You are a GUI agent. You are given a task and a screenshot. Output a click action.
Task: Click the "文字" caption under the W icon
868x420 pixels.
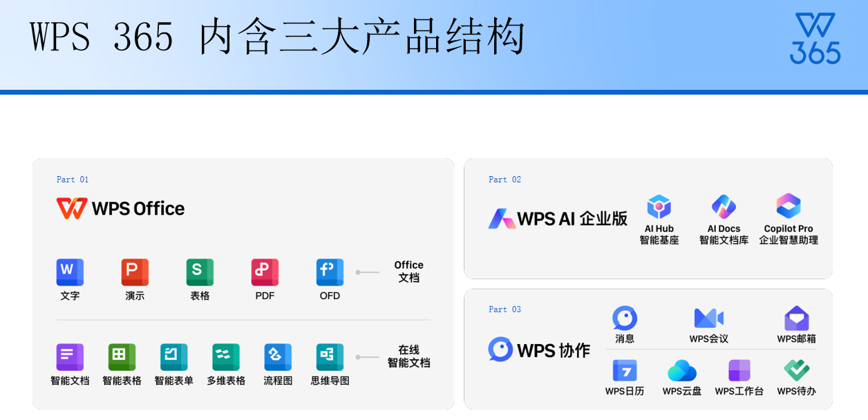tap(70, 296)
